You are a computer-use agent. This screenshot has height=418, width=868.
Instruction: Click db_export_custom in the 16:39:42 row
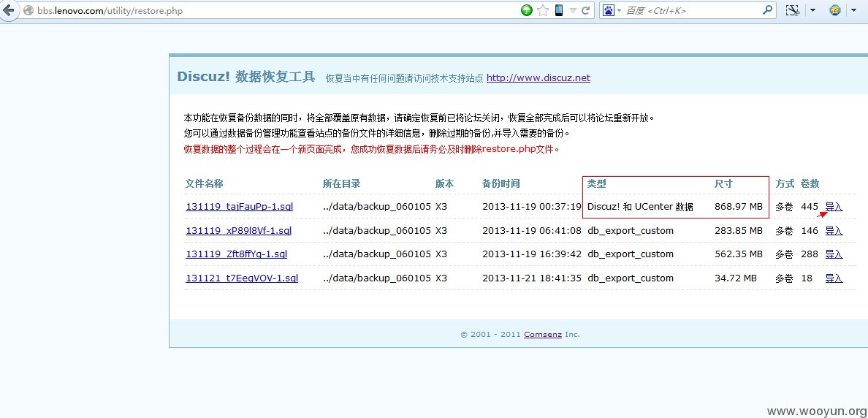pyautogui.click(x=631, y=254)
